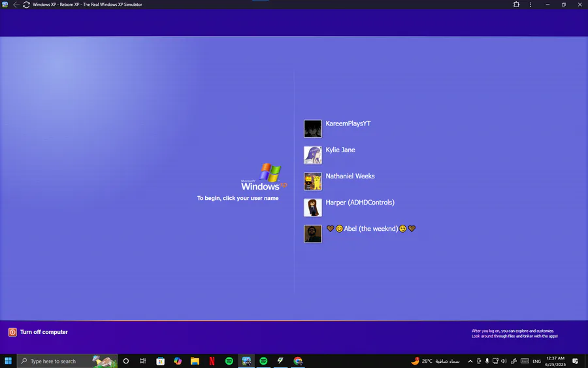
Task: Open the extensions puzzle icon in title bar
Action: [x=516, y=5]
